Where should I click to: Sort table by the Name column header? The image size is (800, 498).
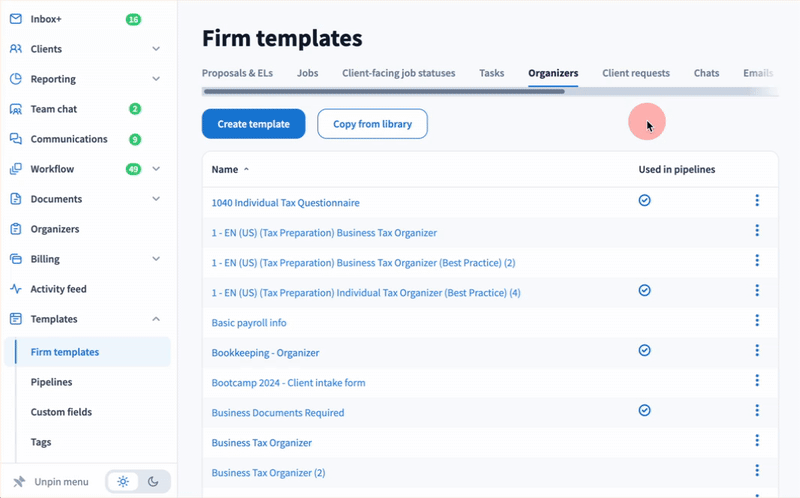coord(224,170)
